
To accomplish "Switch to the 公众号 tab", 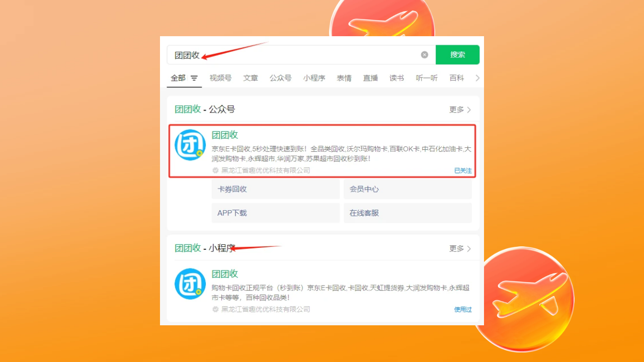I will click(280, 78).
